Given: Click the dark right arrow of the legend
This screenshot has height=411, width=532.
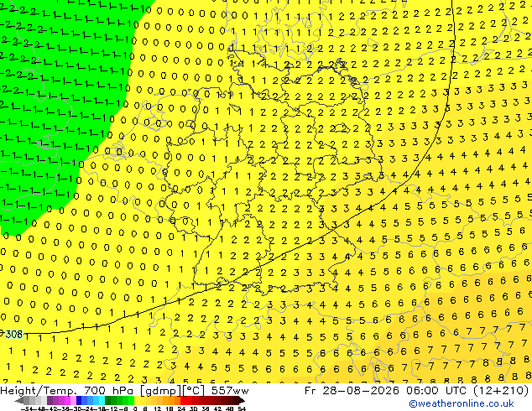Looking at the screenshot, I should coord(242,400).
